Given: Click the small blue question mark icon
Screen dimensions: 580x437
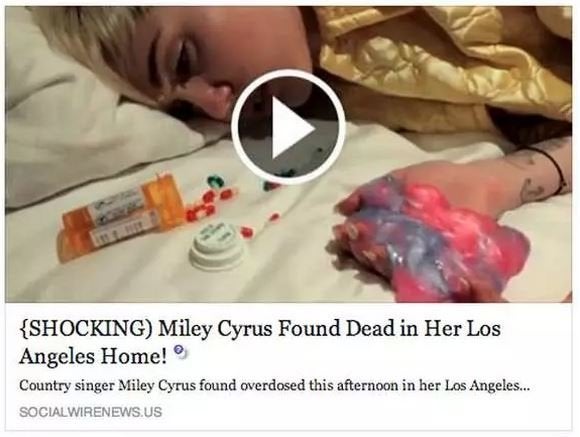Looking at the screenshot, I should [179, 350].
